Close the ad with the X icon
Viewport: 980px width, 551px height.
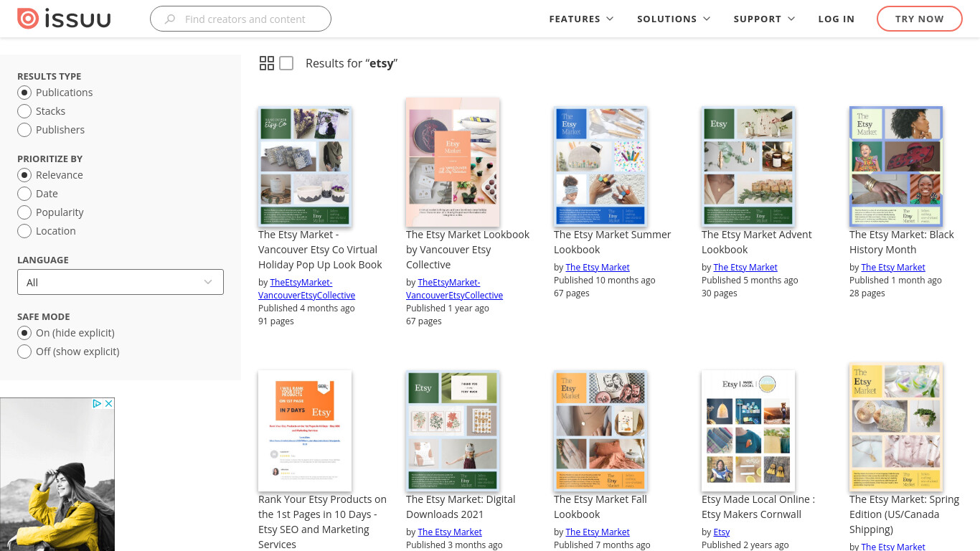109,404
